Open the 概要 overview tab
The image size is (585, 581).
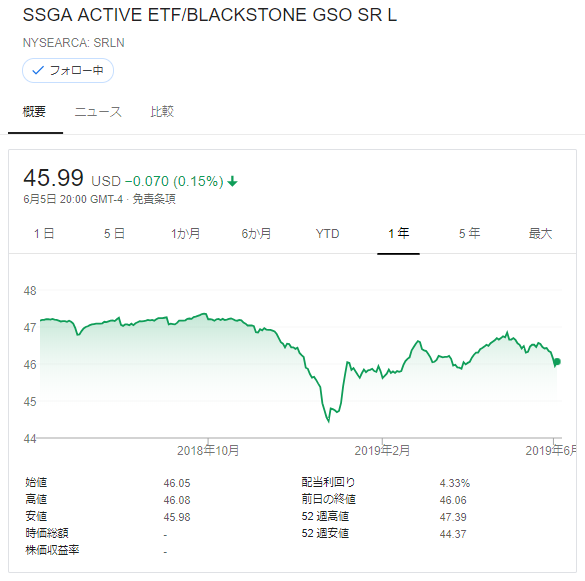(x=34, y=112)
